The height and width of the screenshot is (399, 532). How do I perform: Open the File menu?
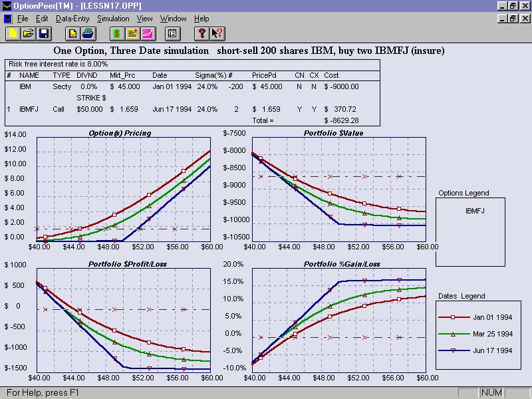click(x=23, y=19)
